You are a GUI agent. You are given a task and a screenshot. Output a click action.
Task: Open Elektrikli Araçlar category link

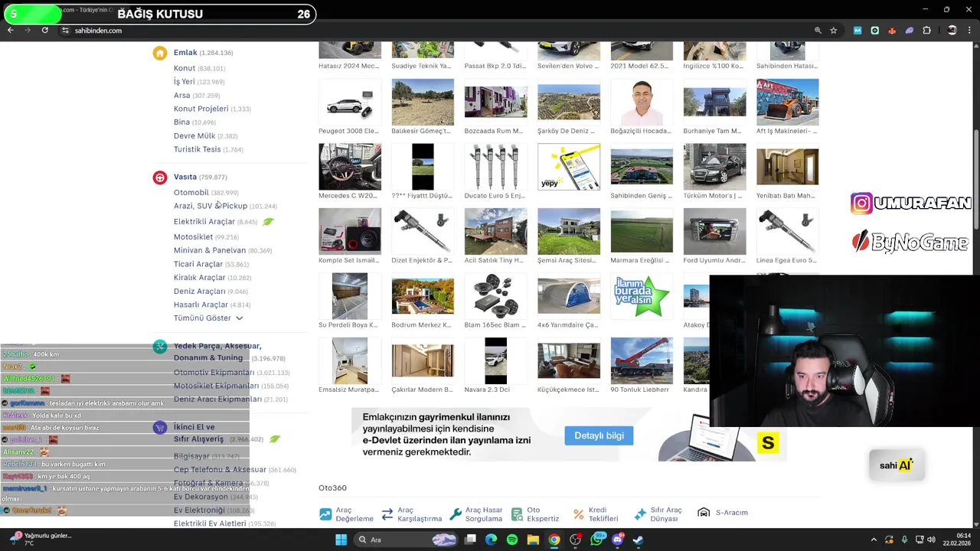204,222
